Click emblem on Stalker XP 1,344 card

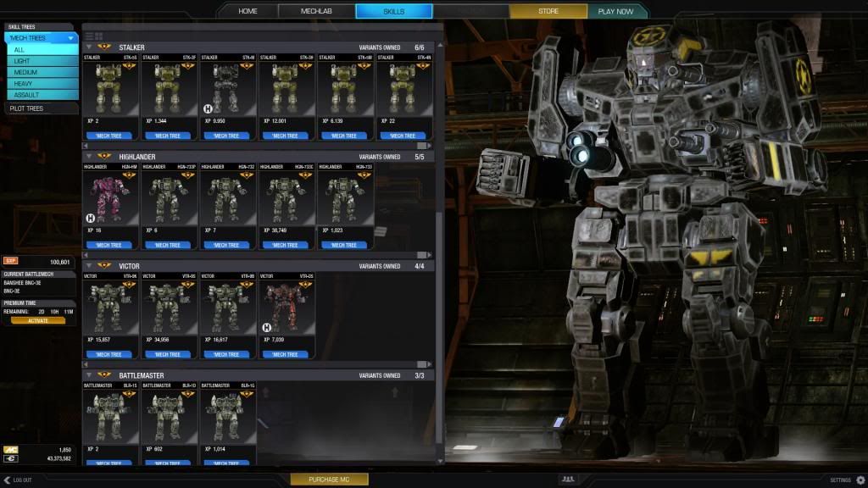[187, 66]
